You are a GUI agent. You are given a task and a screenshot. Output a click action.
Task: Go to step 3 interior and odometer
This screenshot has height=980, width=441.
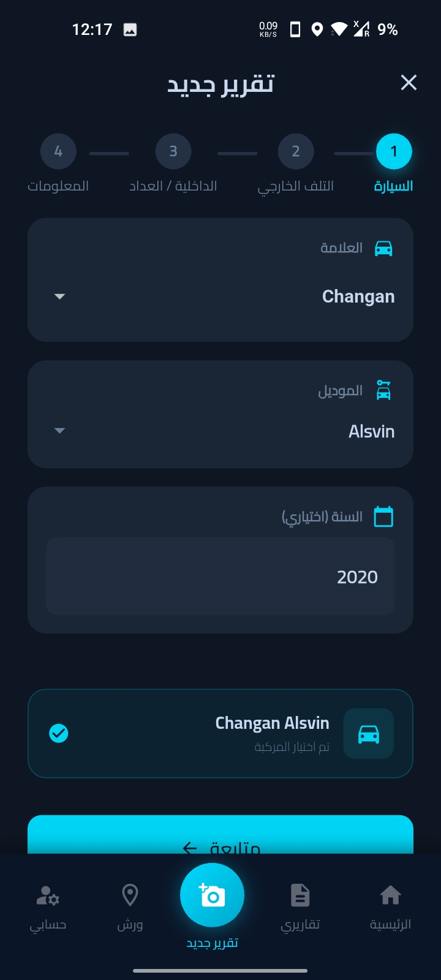coord(173,151)
